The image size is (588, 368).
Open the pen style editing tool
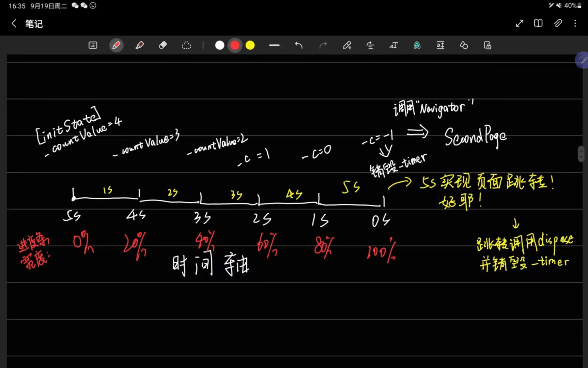[x=347, y=45]
